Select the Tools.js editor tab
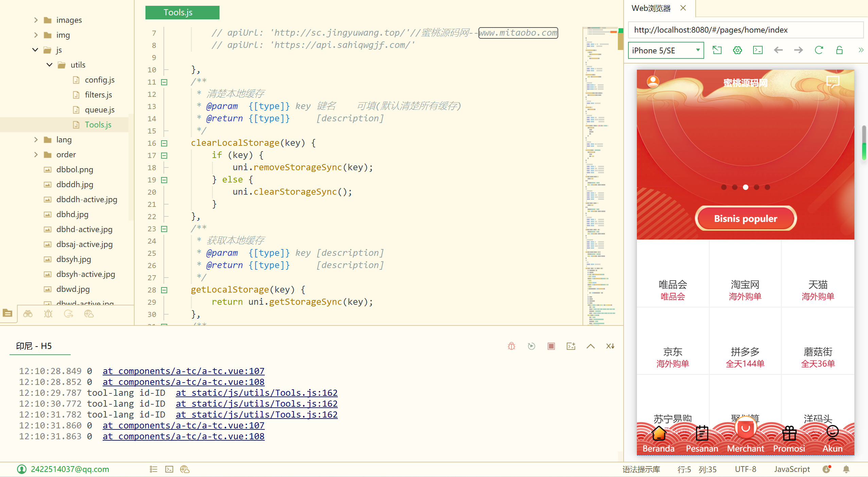 click(182, 13)
